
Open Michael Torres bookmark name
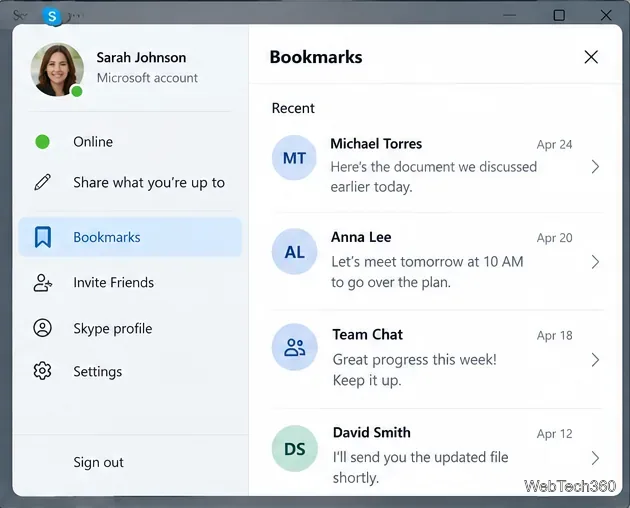376,144
